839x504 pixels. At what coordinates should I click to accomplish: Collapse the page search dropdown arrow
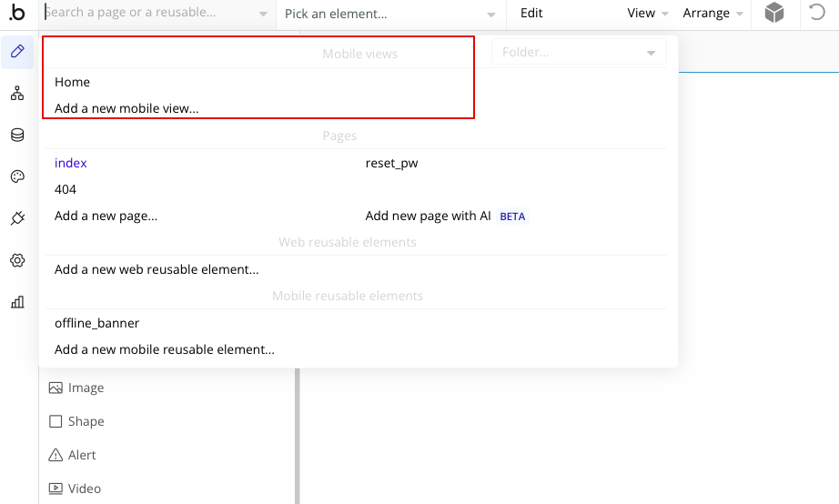(263, 14)
